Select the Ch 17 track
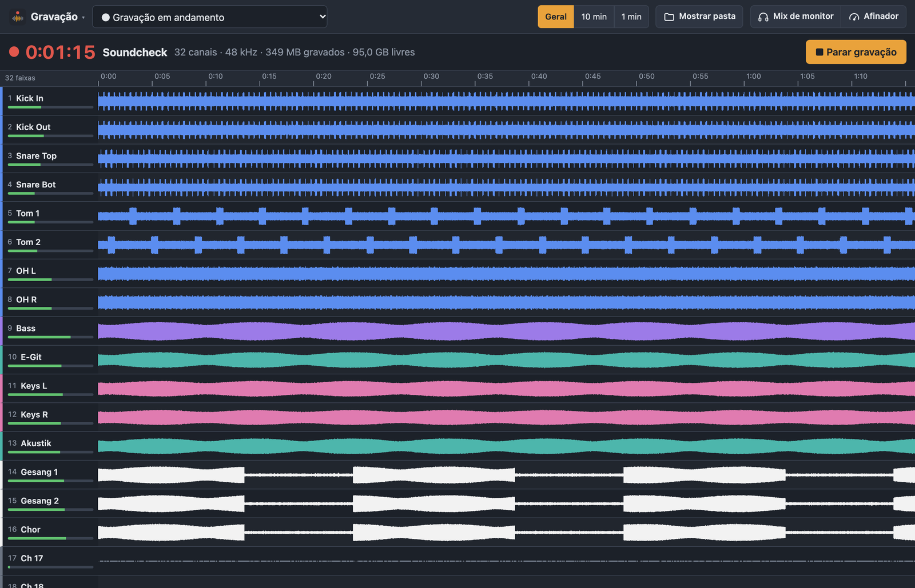 point(49,561)
